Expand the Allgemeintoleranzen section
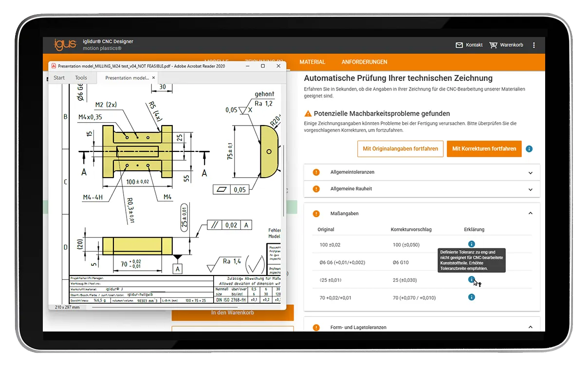 (530, 172)
